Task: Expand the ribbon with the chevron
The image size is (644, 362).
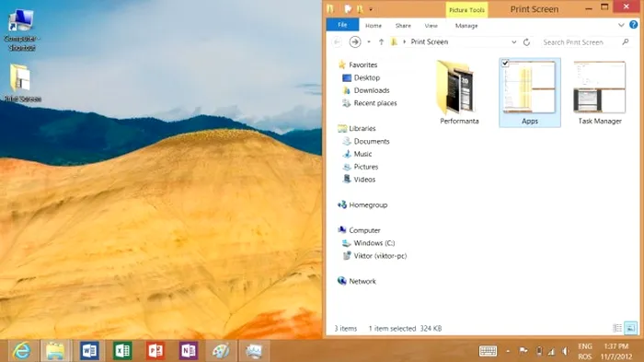Action: coord(621,25)
